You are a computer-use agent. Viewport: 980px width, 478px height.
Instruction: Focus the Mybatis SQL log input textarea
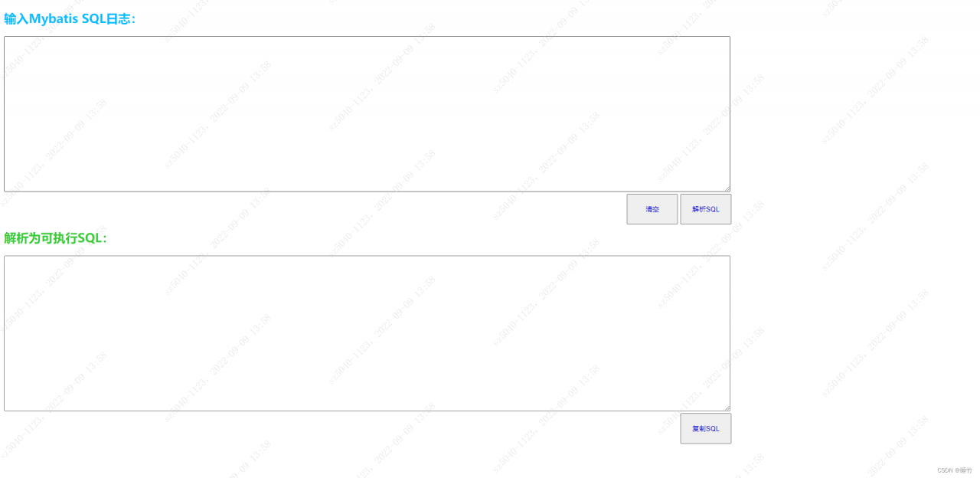click(x=367, y=113)
